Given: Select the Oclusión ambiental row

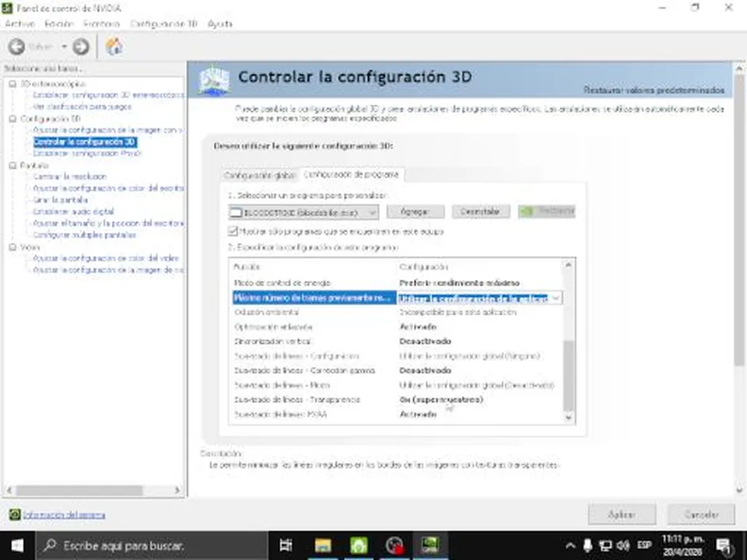Looking at the screenshot, I should click(x=396, y=313).
